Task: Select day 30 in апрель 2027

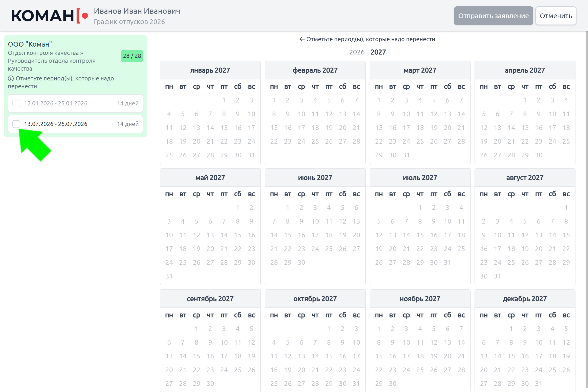Action: click(x=538, y=155)
